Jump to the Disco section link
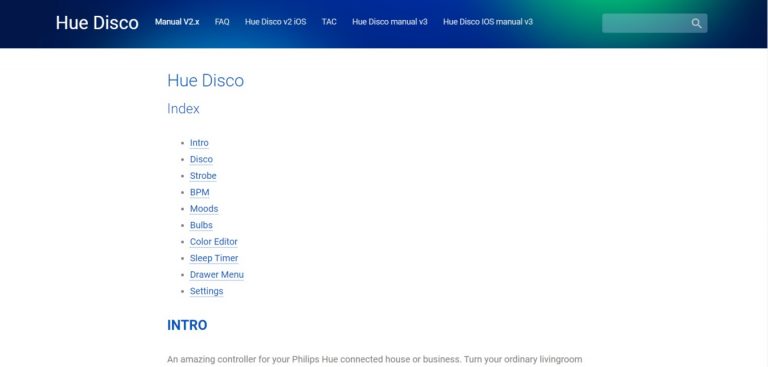The height and width of the screenshot is (367, 768). [x=201, y=159]
